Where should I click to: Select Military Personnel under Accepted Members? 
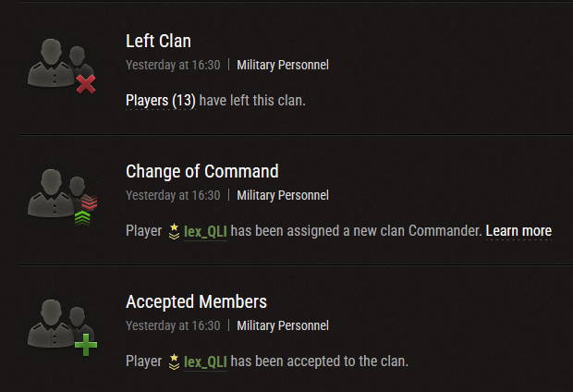[283, 325]
